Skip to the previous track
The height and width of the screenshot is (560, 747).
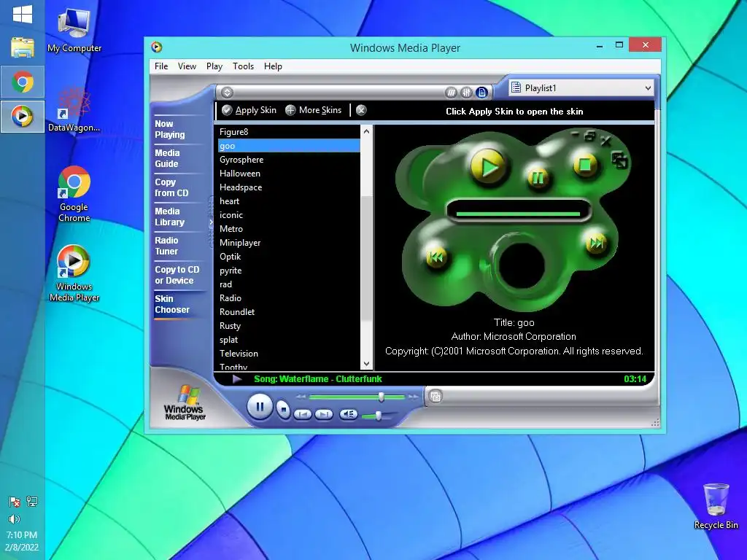point(303,414)
